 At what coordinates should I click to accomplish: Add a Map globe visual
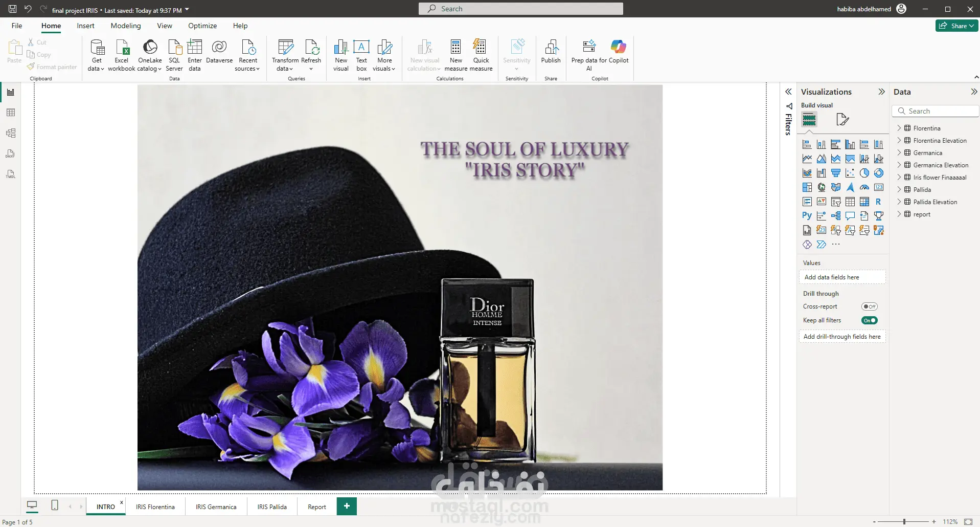tap(821, 187)
